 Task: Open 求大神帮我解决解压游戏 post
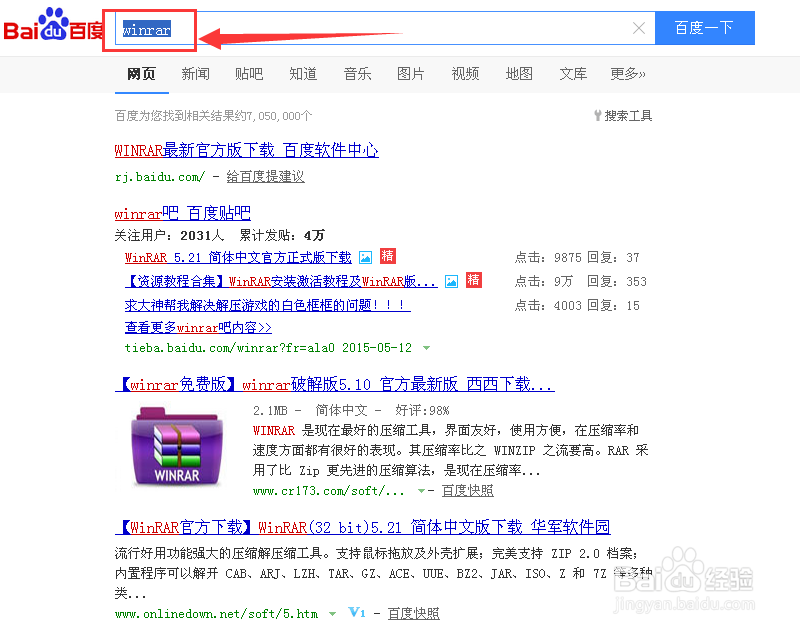click(x=267, y=305)
